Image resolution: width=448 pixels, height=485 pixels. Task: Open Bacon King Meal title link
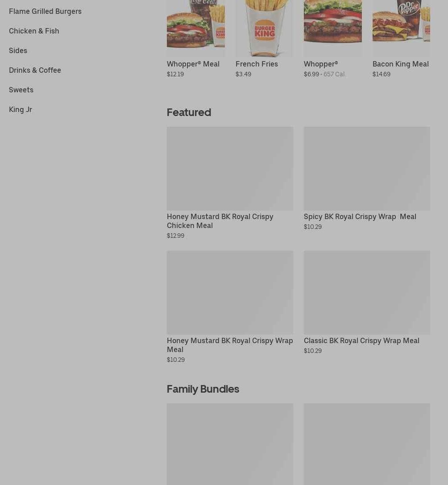point(401,64)
